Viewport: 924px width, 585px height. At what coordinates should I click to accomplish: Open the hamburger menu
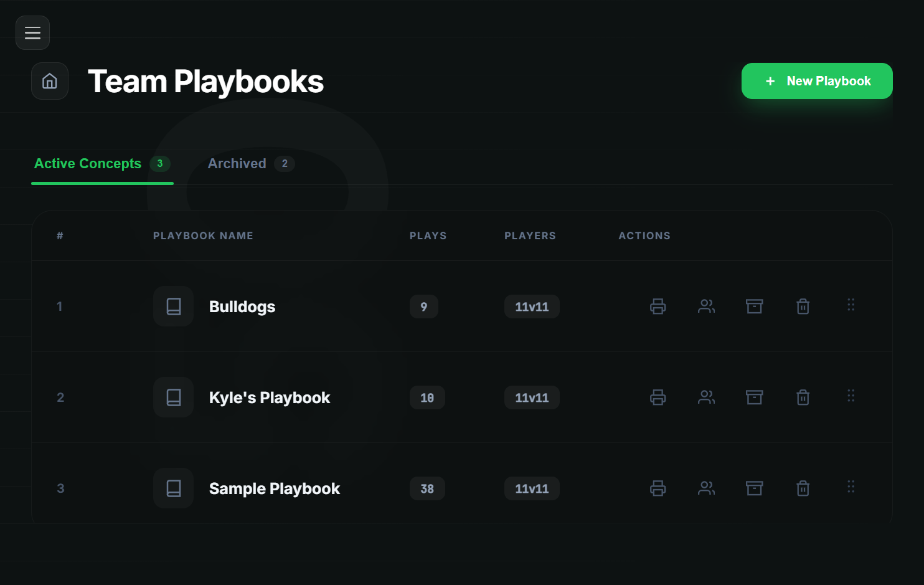pos(32,32)
